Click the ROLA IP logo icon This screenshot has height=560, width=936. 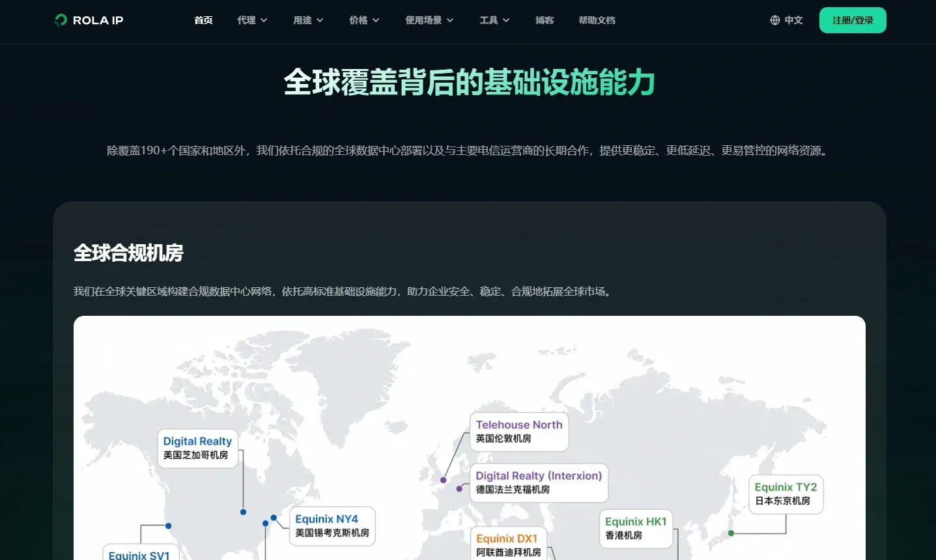point(61,20)
